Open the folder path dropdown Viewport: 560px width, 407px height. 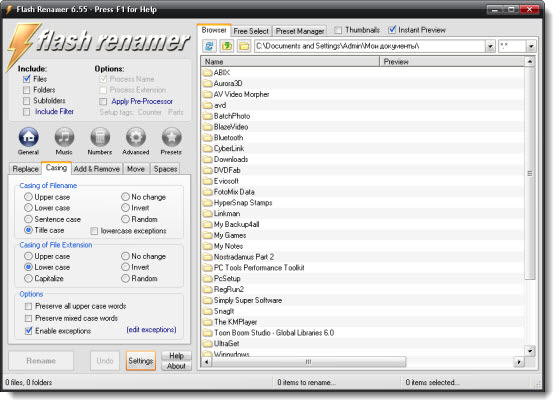(490, 46)
